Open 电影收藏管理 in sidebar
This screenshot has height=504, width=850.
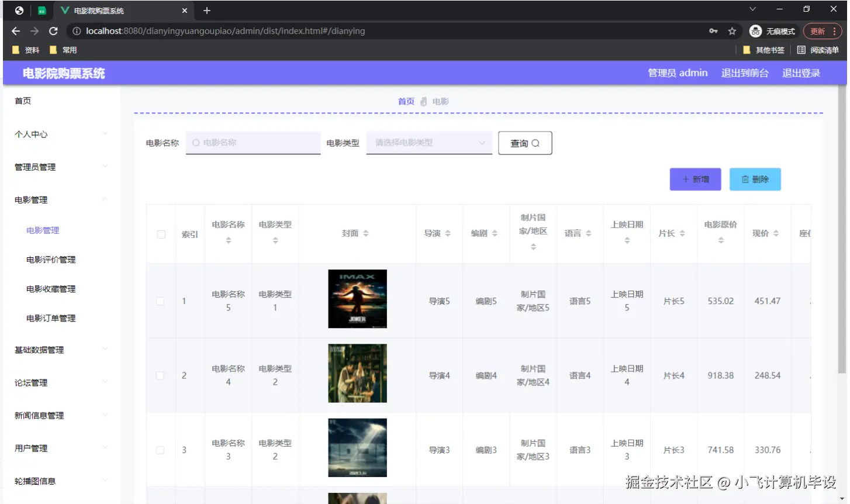51,289
